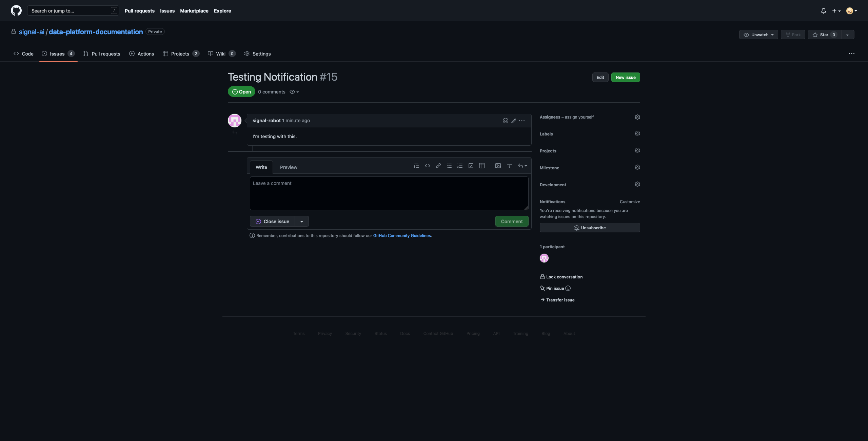Insert a table in the comment
The width and height of the screenshot is (868, 441).
[481, 166]
